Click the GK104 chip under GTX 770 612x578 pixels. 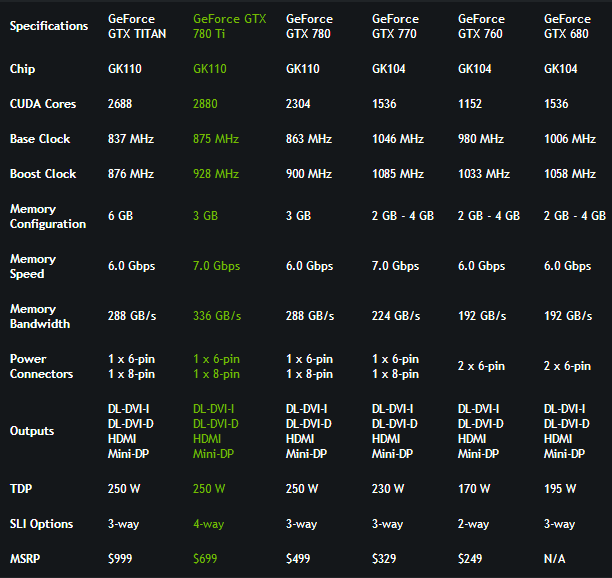point(389,69)
